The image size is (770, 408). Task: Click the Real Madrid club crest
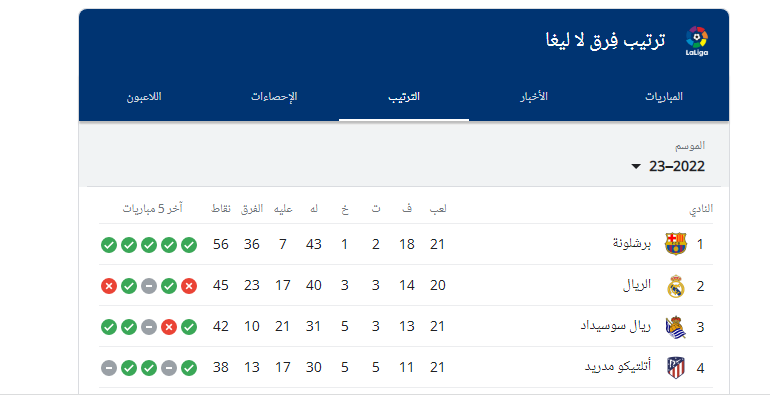(x=676, y=286)
